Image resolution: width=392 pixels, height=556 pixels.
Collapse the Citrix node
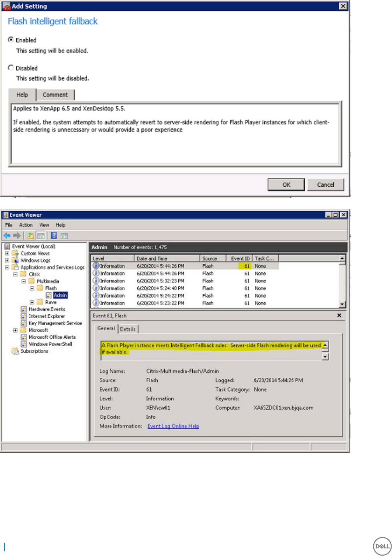click(16, 274)
